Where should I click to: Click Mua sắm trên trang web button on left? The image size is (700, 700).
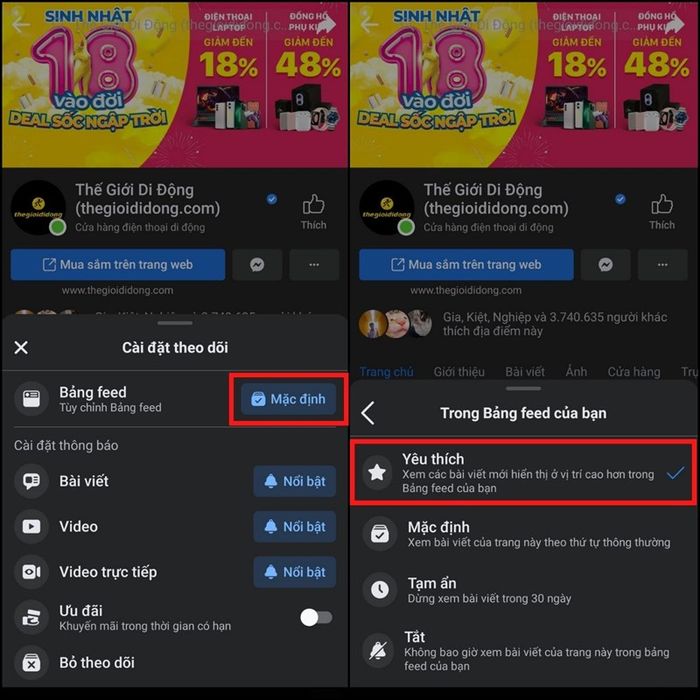pos(118,265)
